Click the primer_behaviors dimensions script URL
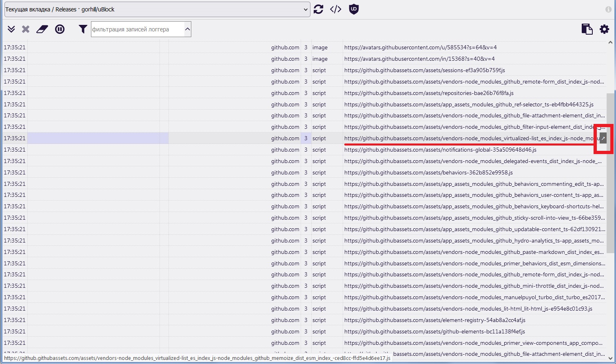This screenshot has height=364, width=616. coord(474,263)
